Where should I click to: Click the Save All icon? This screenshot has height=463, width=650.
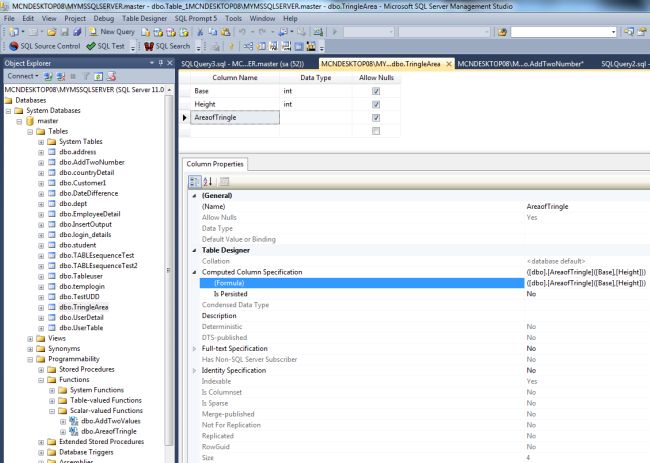[77, 32]
